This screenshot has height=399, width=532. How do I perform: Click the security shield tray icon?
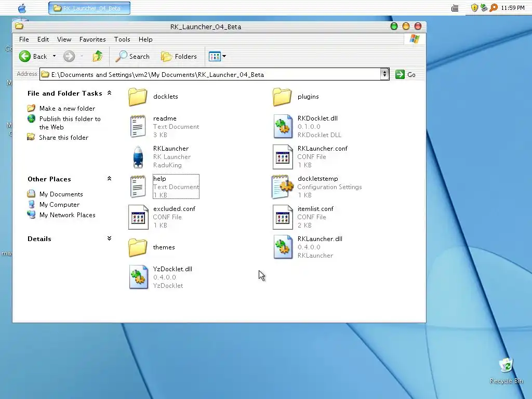(x=474, y=8)
